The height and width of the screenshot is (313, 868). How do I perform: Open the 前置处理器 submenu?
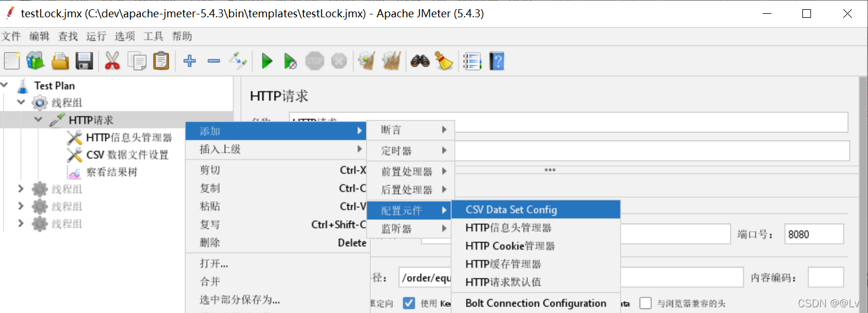[x=411, y=172]
